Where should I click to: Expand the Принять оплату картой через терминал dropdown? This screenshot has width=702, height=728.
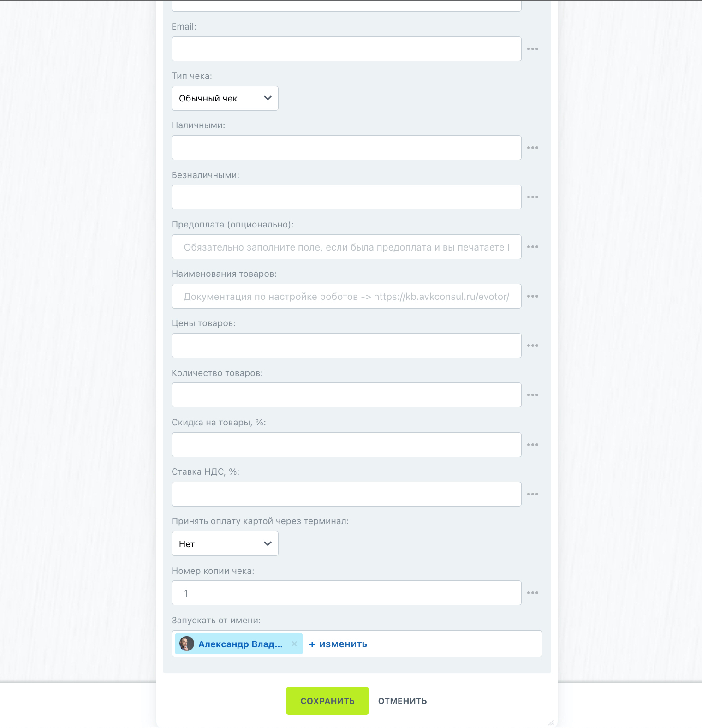(225, 543)
